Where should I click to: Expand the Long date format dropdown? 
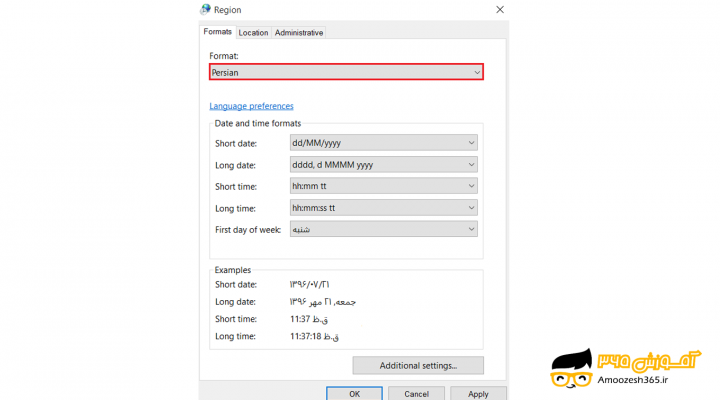(x=383, y=164)
